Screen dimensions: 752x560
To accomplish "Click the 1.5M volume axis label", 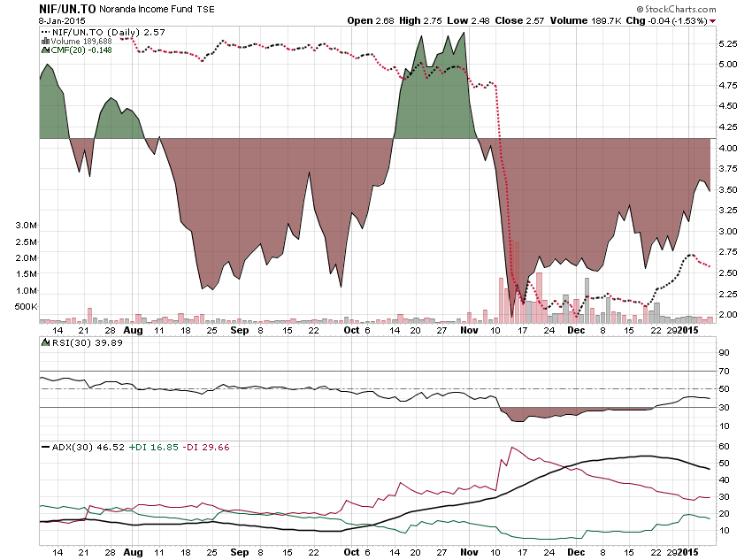I will 27,273.
